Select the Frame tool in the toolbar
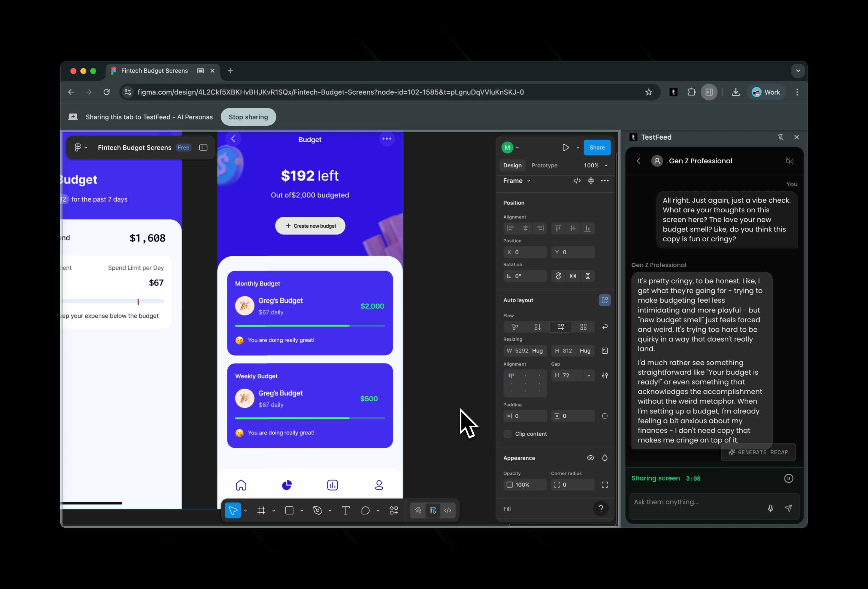 point(261,510)
